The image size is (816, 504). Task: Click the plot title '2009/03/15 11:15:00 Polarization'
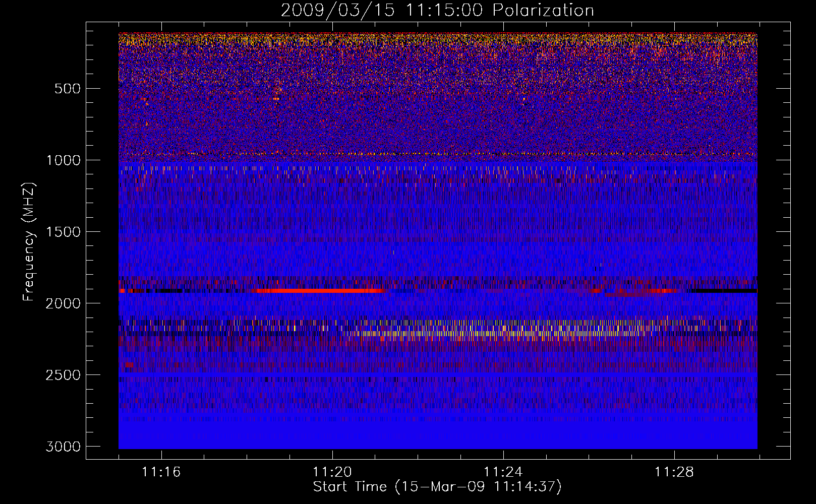point(437,10)
